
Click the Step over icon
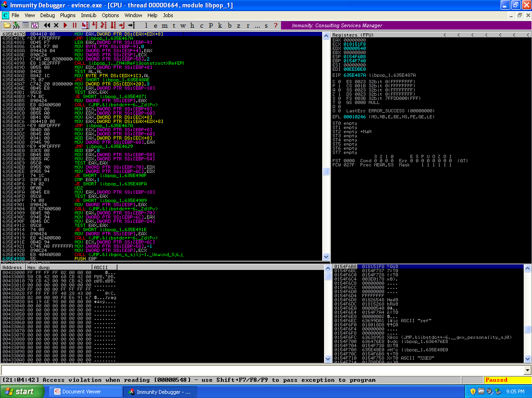click(x=94, y=25)
